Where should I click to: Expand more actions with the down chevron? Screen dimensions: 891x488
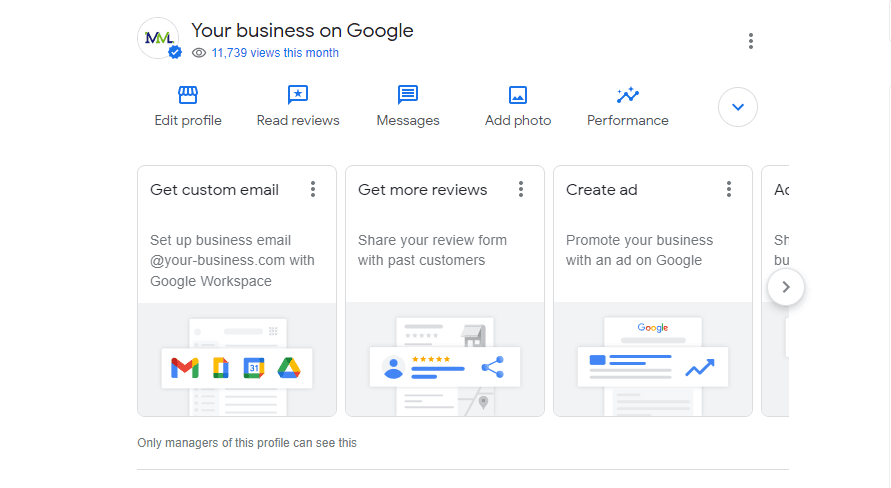(738, 107)
